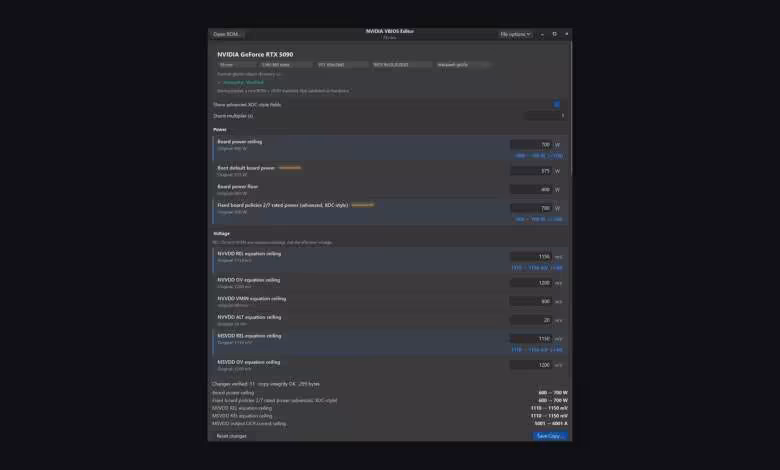Maximize the NVIDIA VBIOS Editor window
The width and height of the screenshot is (780, 470).
point(555,34)
